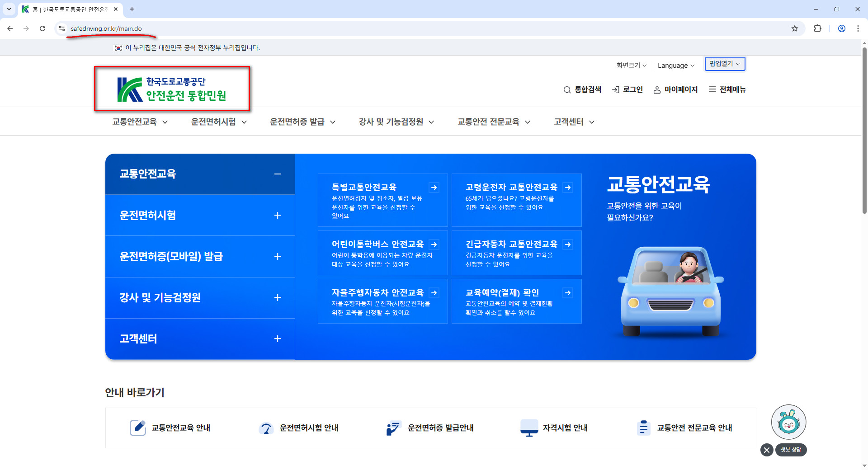Image resolution: width=868 pixels, height=470 pixels.
Task: Click the arrow icon on 교육예약(결제) 확인 card
Action: pos(568,293)
